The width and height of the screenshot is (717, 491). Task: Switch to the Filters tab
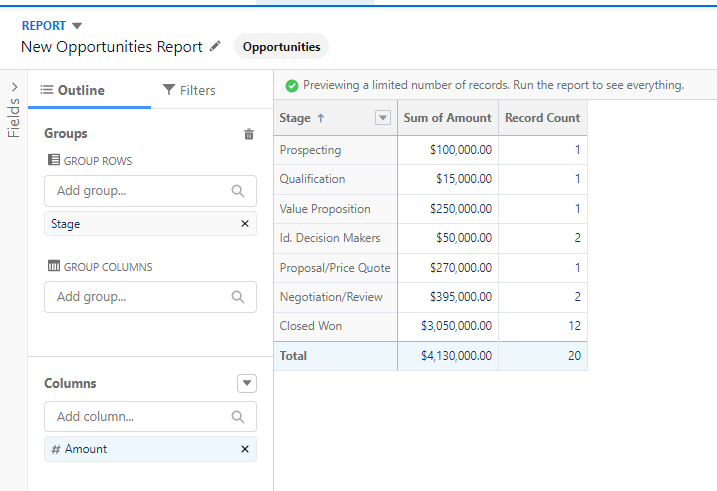click(189, 90)
